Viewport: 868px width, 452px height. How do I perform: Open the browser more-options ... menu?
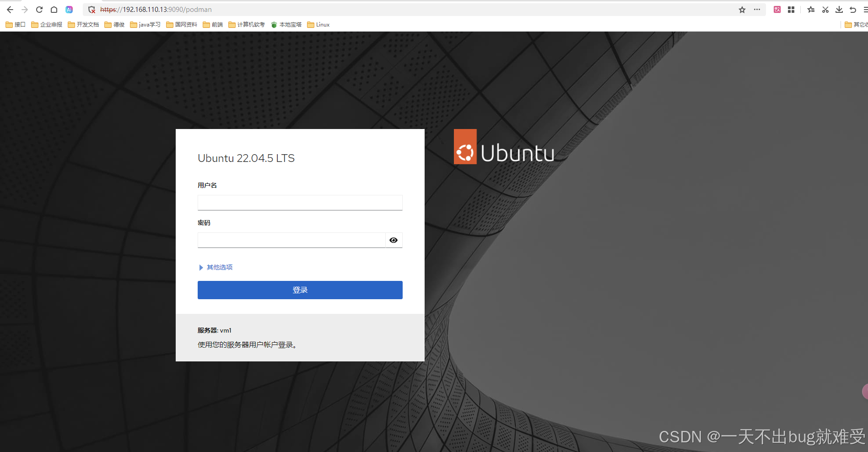pos(757,9)
